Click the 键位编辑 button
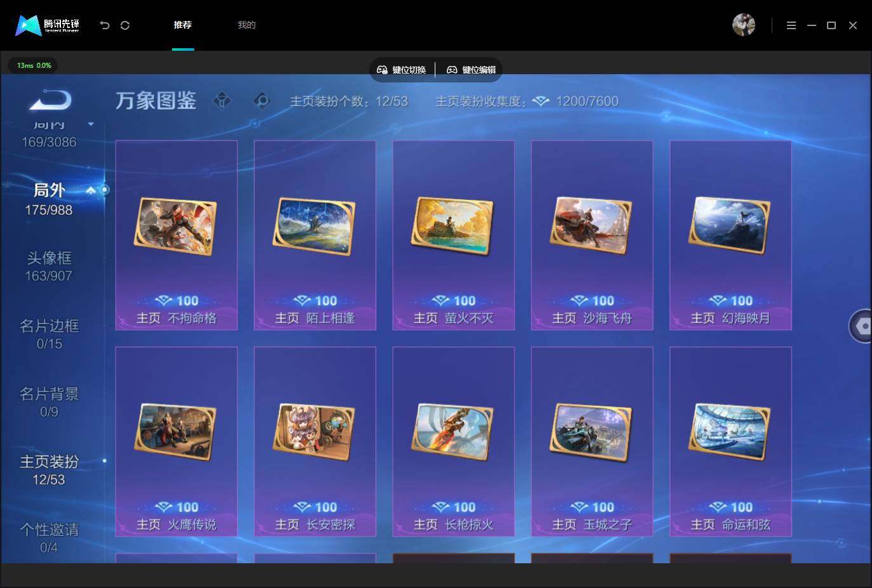 click(472, 70)
